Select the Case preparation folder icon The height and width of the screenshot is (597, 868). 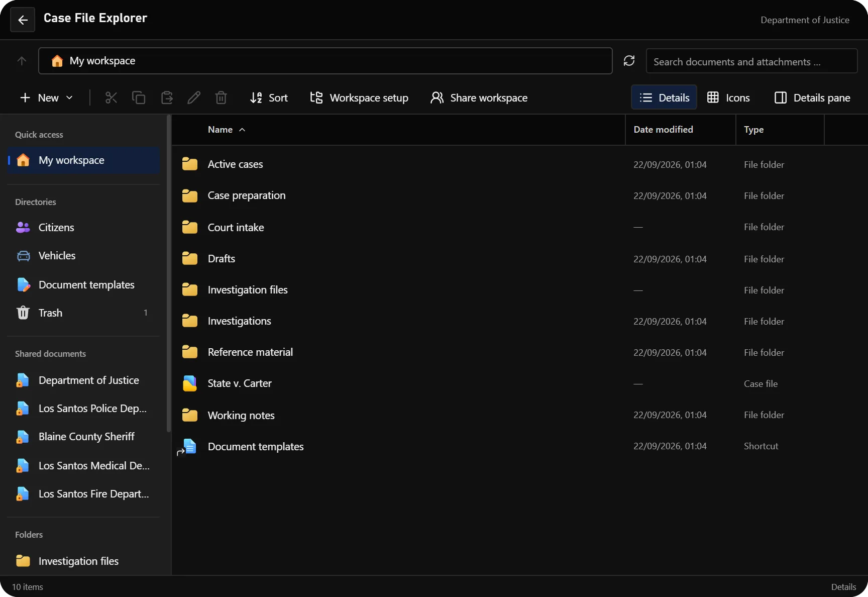click(190, 195)
